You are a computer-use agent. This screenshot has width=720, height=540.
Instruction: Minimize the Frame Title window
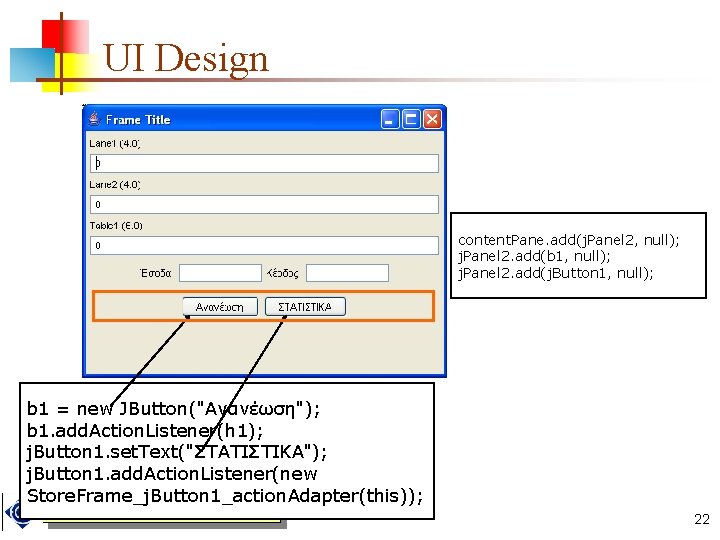[x=390, y=119]
